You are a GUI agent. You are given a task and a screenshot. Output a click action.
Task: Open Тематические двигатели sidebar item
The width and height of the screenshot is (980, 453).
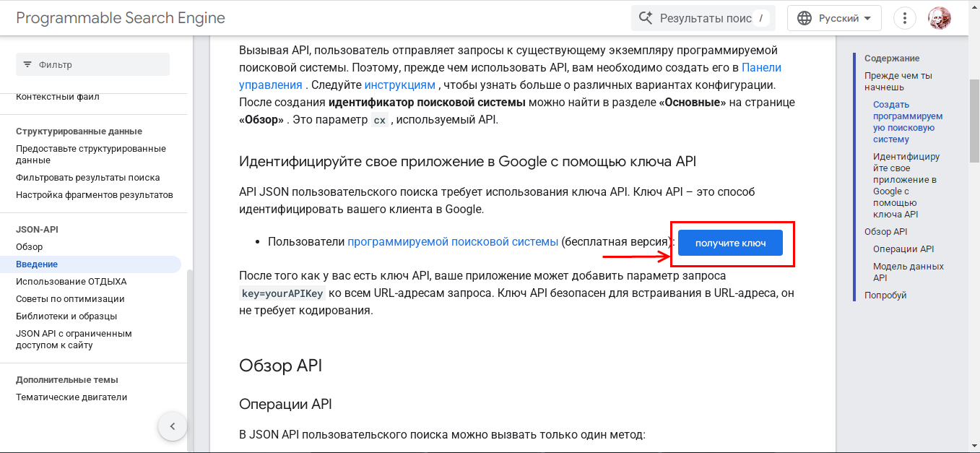pos(71,397)
